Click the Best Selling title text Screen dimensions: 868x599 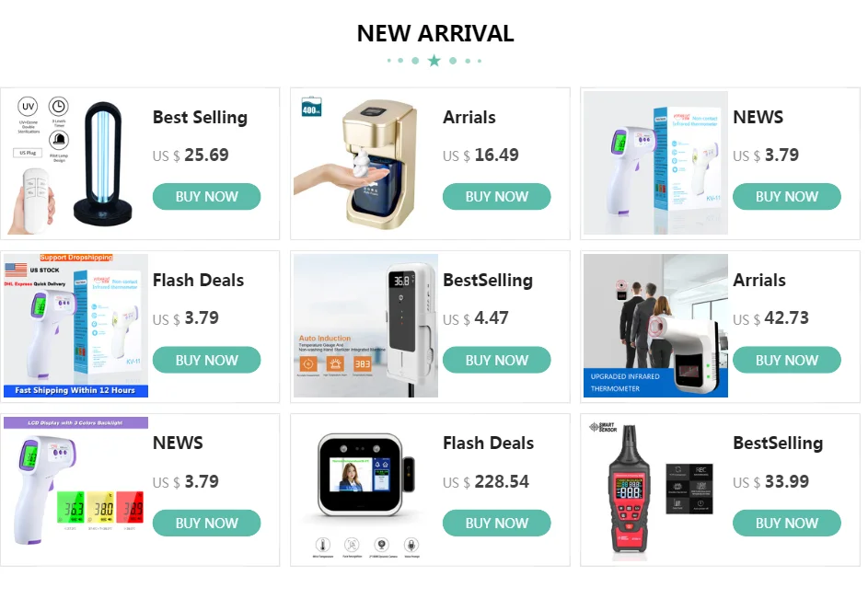[200, 118]
